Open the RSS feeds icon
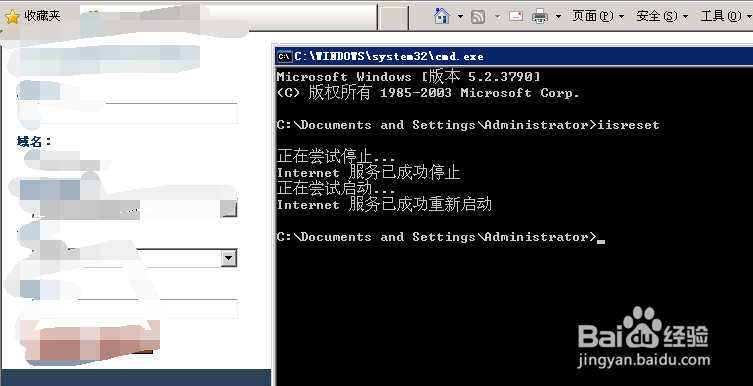This screenshot has height=386, width=753. point(478,17)
